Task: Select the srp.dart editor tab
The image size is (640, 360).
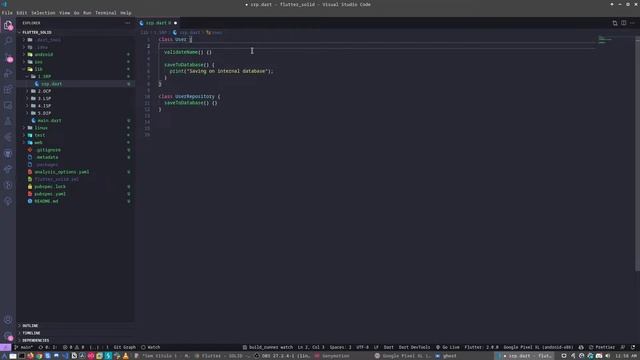Action: tap(158, 23)
